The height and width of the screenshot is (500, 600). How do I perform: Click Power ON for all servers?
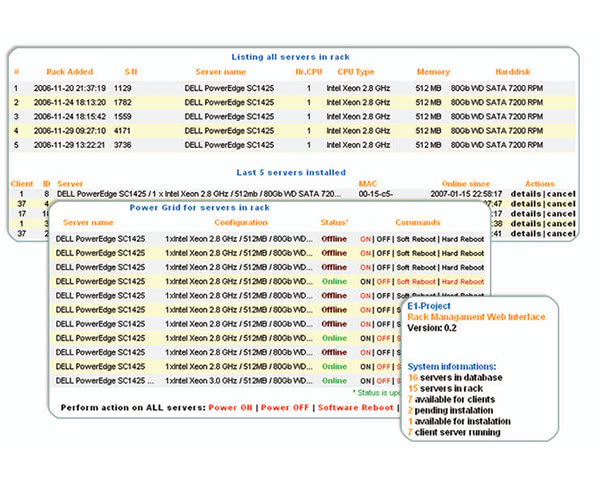coord(230,408)
